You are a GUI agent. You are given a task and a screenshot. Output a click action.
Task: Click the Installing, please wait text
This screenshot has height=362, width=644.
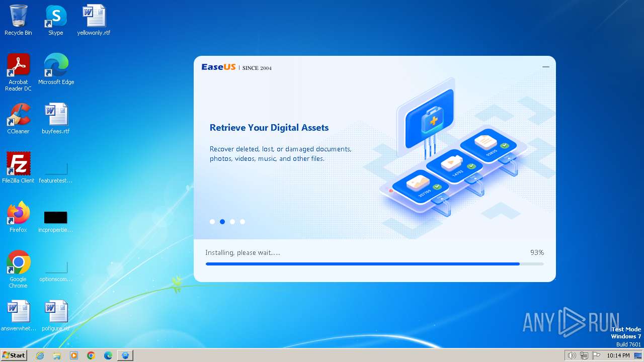click(x=243, y=252)
